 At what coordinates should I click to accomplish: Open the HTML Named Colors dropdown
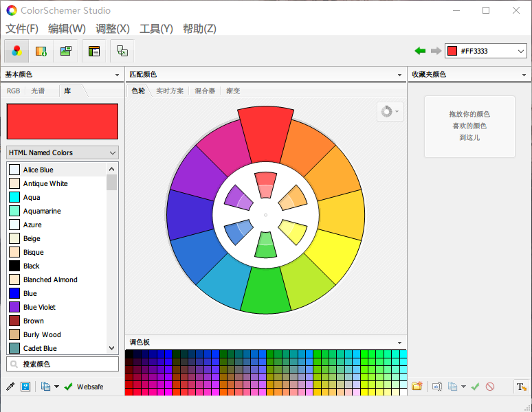[x=63, y=152]
